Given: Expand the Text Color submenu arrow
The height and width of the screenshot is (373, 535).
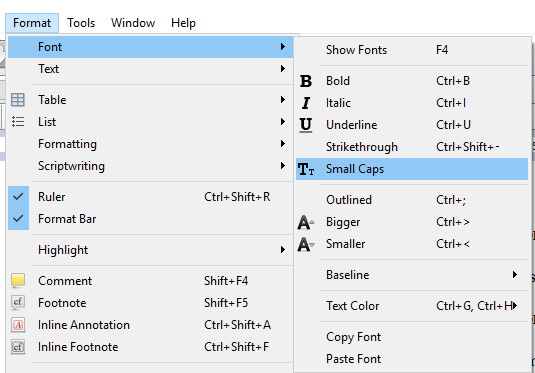Looking at the screenshot, I should tap(515, 306).
